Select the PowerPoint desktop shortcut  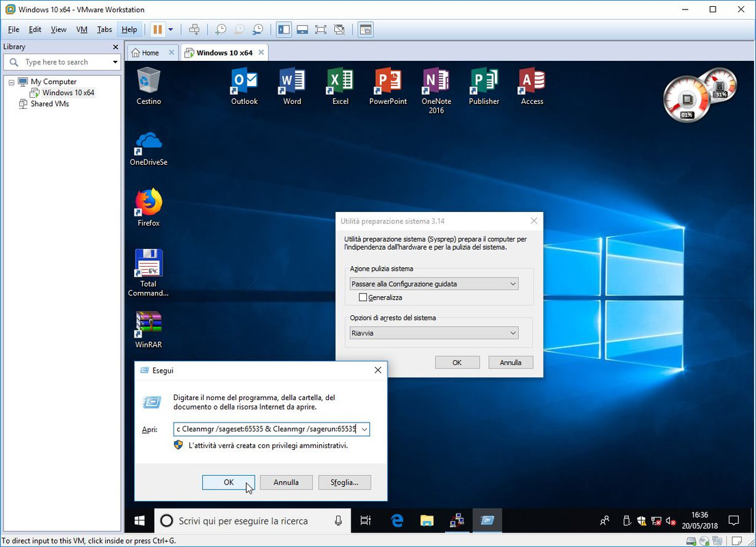pyautogui.click(x=388, y=86)
